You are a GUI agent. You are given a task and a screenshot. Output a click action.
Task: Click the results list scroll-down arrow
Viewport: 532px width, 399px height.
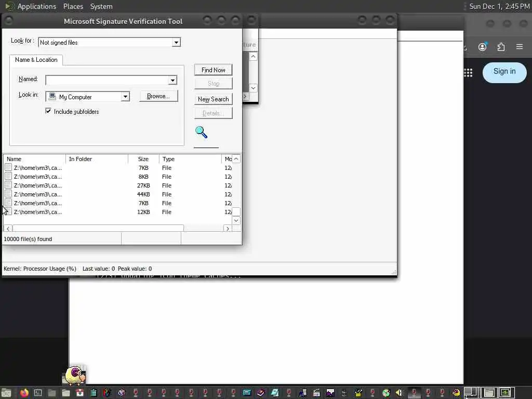[x=236, y=220]
